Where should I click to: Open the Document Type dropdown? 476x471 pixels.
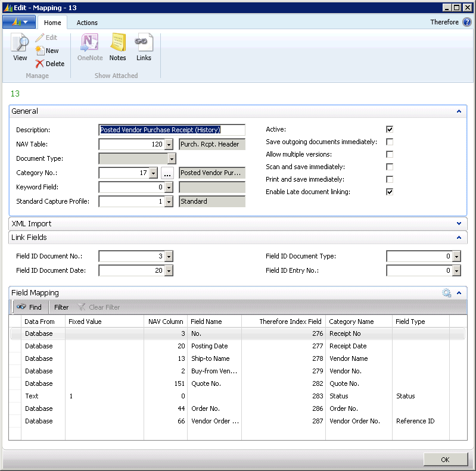pyautogui.click(x=172, y=159)
